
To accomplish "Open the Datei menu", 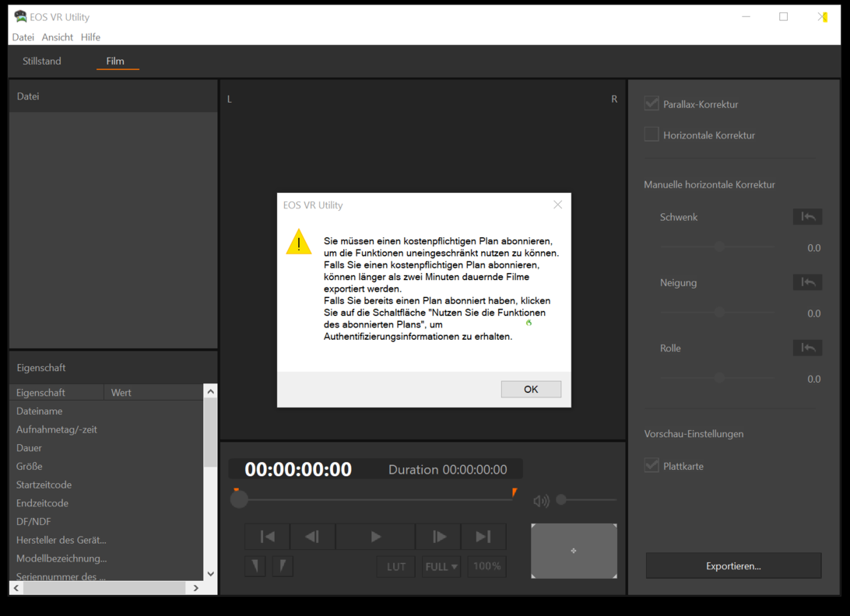I will pyautogui.click(x=23, y=37).
